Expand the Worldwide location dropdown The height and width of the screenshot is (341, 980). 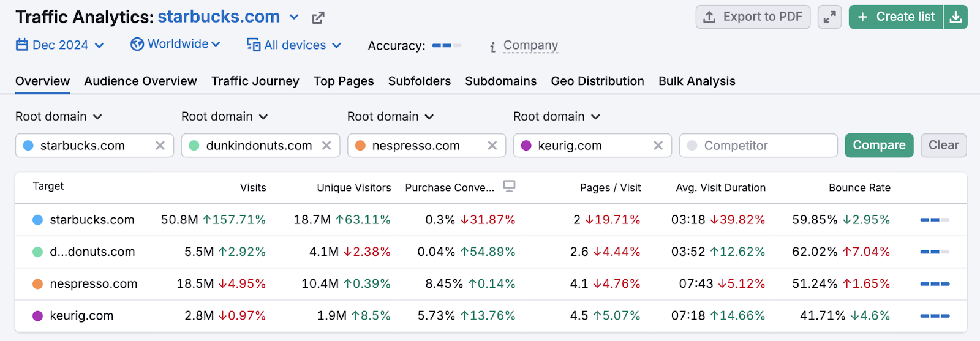tap(175, 44)
